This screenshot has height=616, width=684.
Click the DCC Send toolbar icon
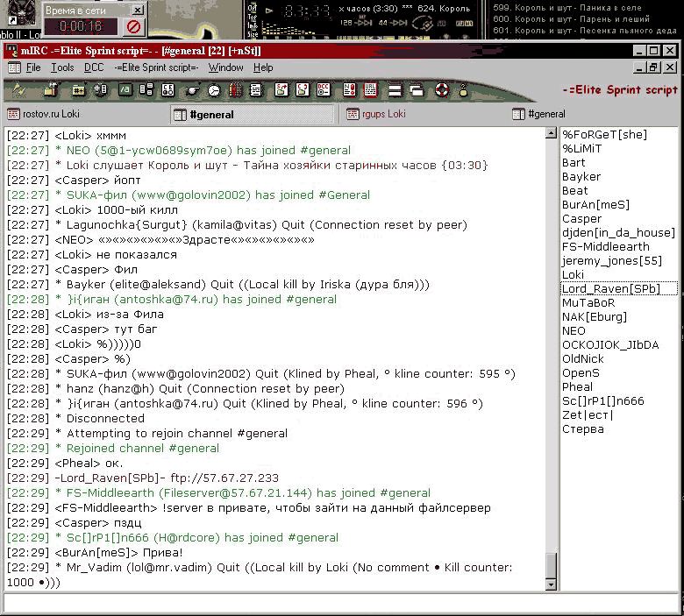[x=281, y=89]
